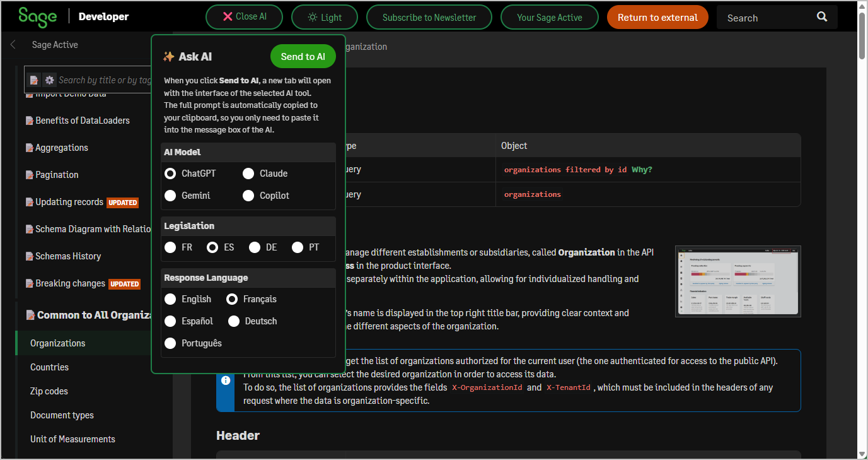Set response language to Deutsch

coord(234,321)
